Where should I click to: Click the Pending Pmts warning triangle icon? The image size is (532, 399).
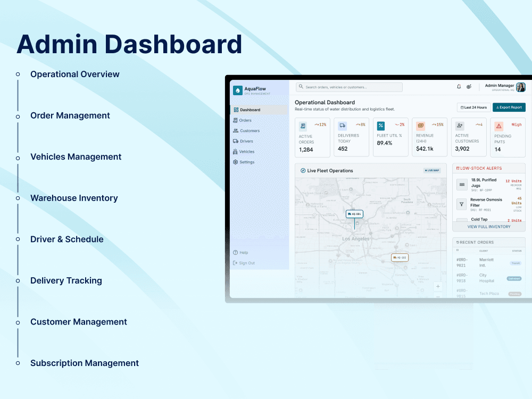(499, 126)
